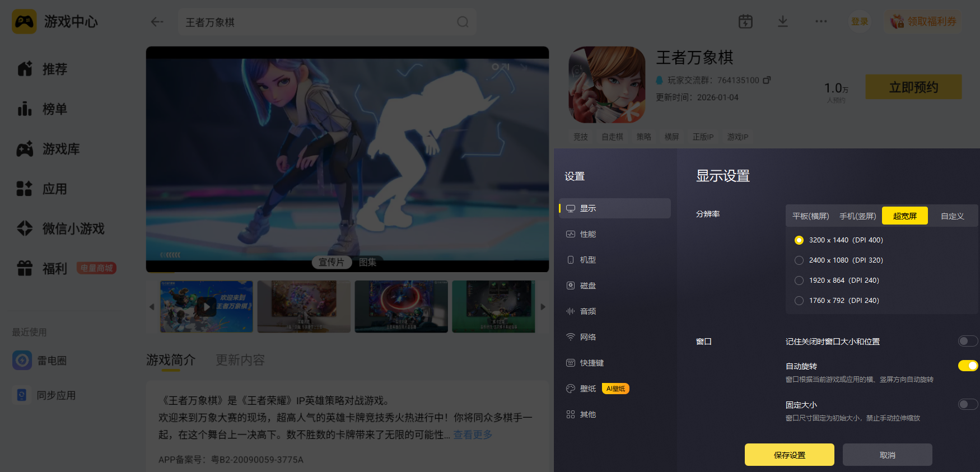The image size is (980, 472).
Task: Open 显示 settings category
Action: (615, 208)
